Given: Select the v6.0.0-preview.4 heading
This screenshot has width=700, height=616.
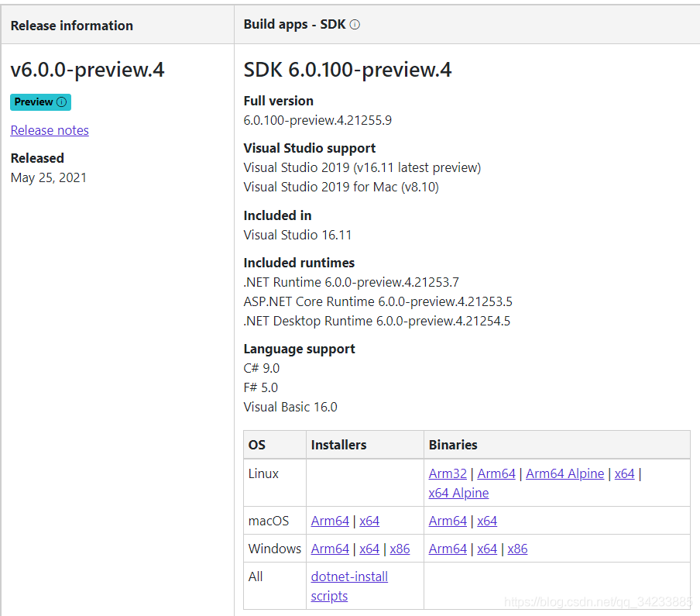Looking at the screenshot, I should click(x=87, y=70).
